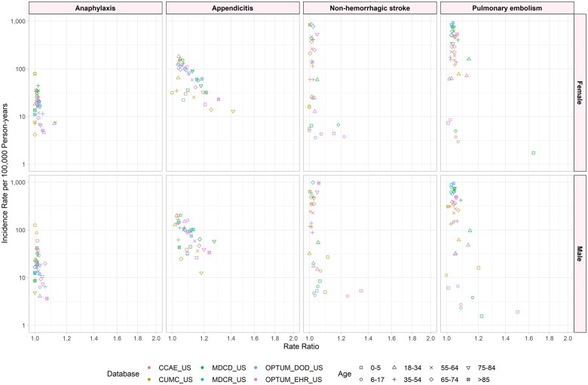Click the rightmost pink square in Male Non-hemorrhagic stroke
588x385 pixels.
coord(361,291)
